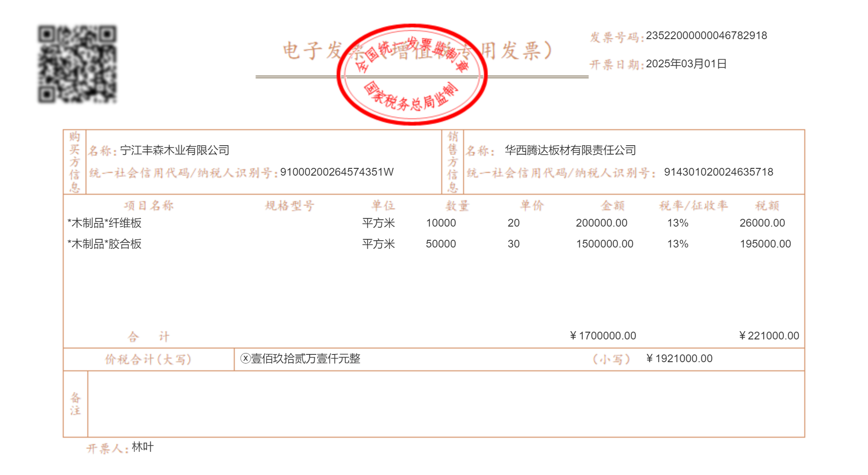This screenshot has width=868, height=475.
Task: Click seller tax ID 914301020024635718
Action: pyautogui.click(x=718, y=172)
